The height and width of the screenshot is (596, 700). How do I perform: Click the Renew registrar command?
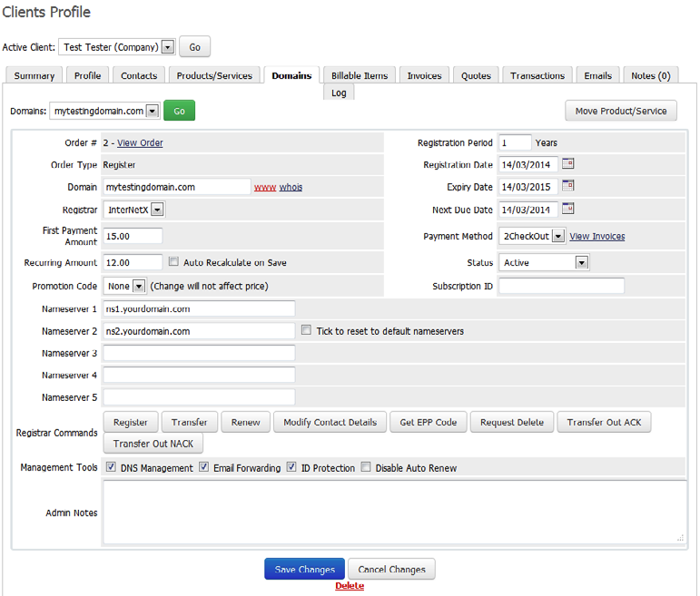(x=245, y=422)
